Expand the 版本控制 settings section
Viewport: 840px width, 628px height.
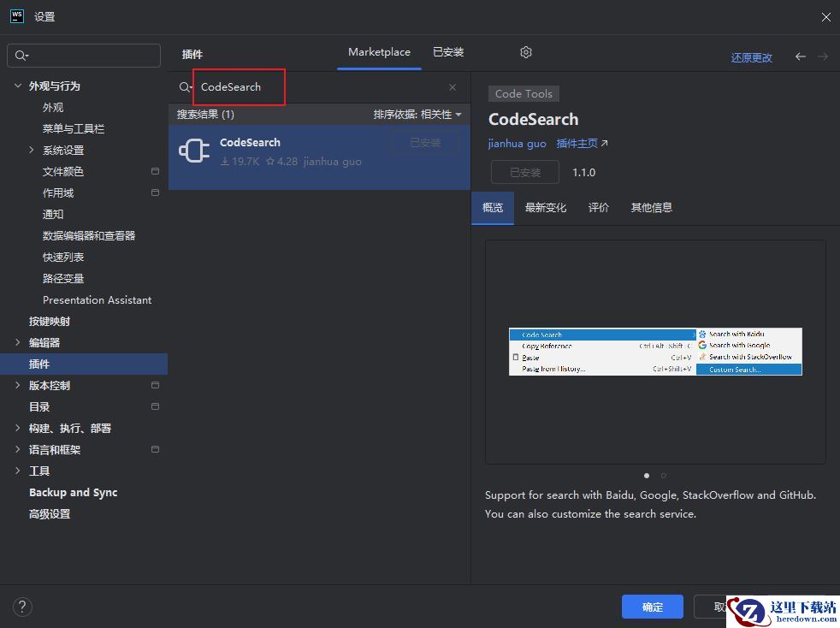coord(18,385)
